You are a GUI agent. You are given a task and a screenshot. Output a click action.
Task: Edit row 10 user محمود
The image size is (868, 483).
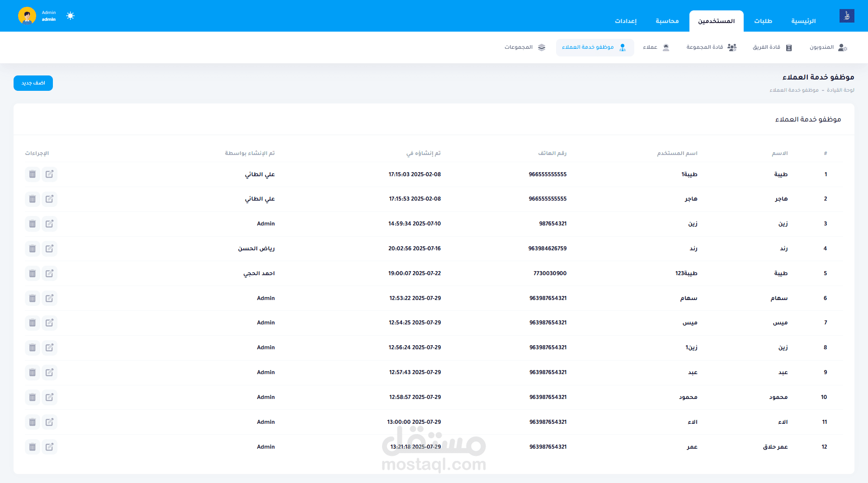coord(49,397)
